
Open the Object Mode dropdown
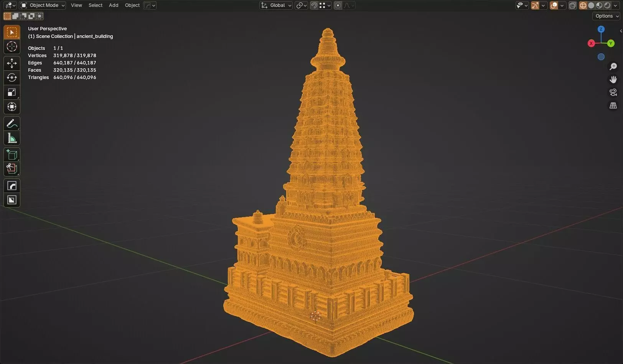click(43, 5)
